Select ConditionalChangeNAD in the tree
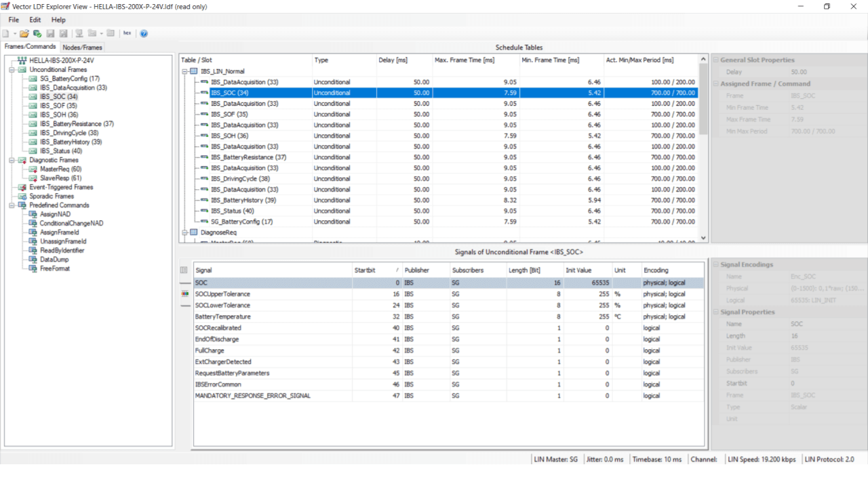Viewport: 868px width, 488px height. tap(71, 223)
